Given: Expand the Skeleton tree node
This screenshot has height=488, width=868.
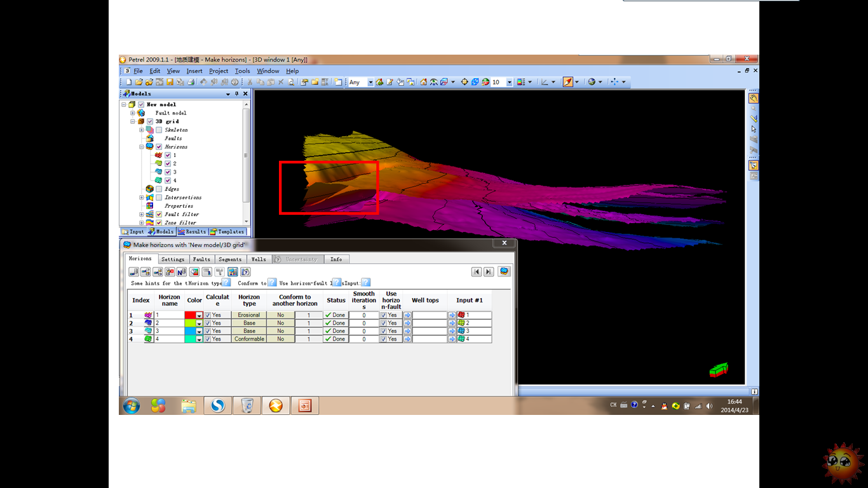Looking at the screenshot, I should tap(142, 130).
